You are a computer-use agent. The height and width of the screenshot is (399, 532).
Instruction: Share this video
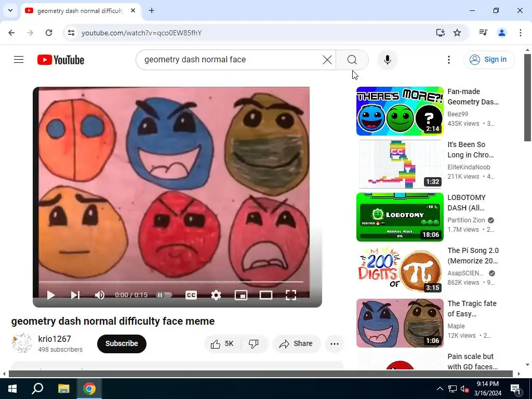pyautogui.click(x=296, y=344)
